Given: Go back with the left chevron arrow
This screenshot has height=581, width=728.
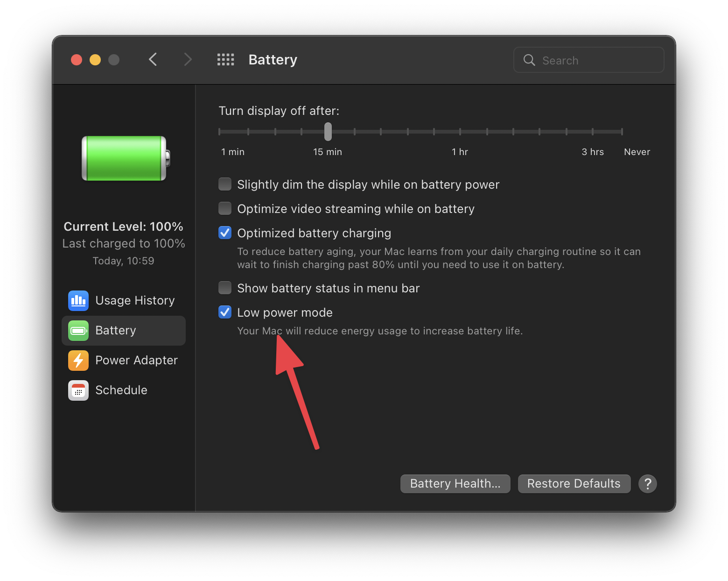Looking at the screenshot, I should [x=153, y=60].
